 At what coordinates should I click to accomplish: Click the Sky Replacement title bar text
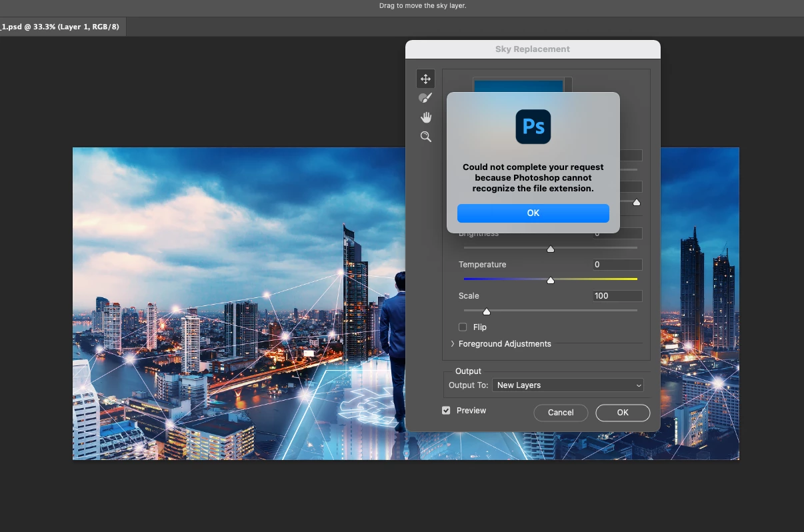coord(533,49)
